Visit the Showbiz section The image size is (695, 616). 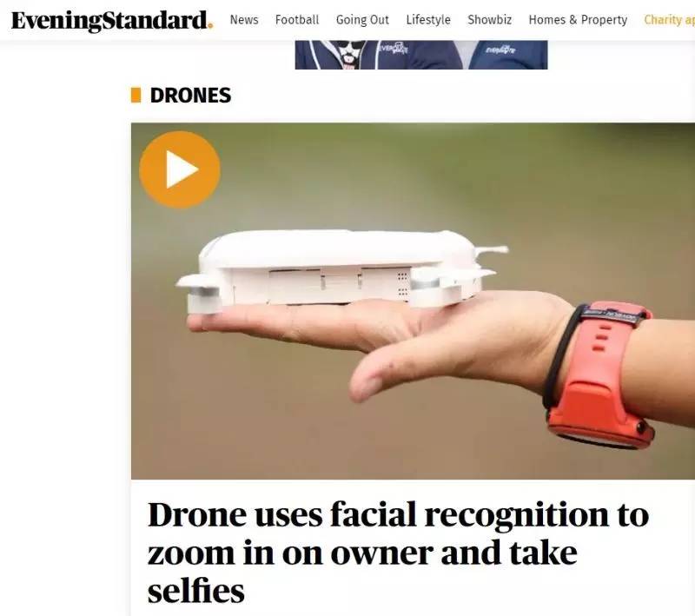489,20
